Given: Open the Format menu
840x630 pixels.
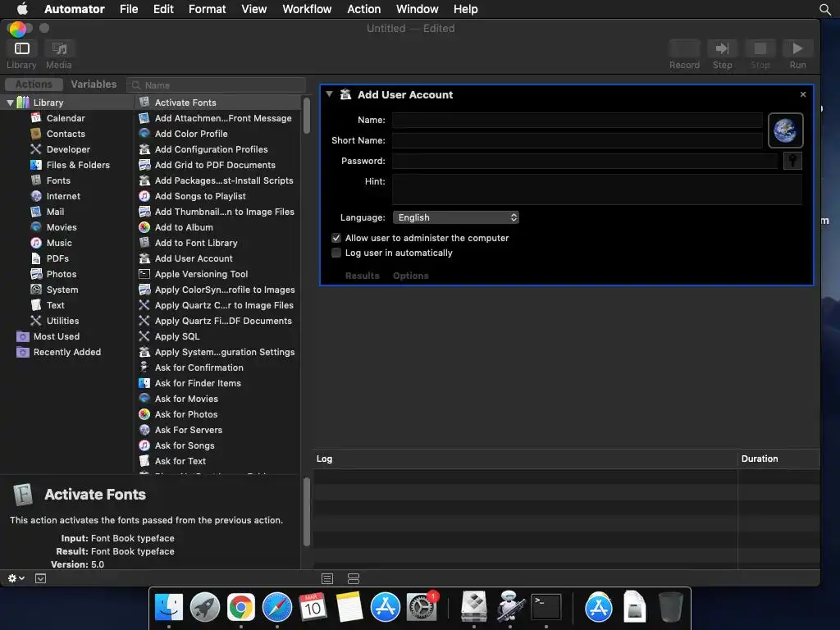Looking at the screenshot, I should (207, 9).
